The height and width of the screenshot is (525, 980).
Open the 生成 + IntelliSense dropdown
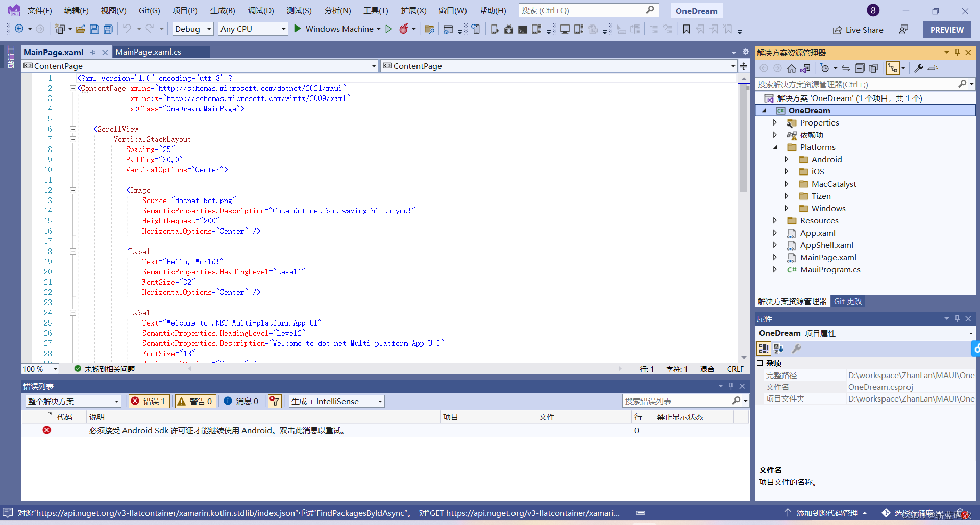point(337,402)
